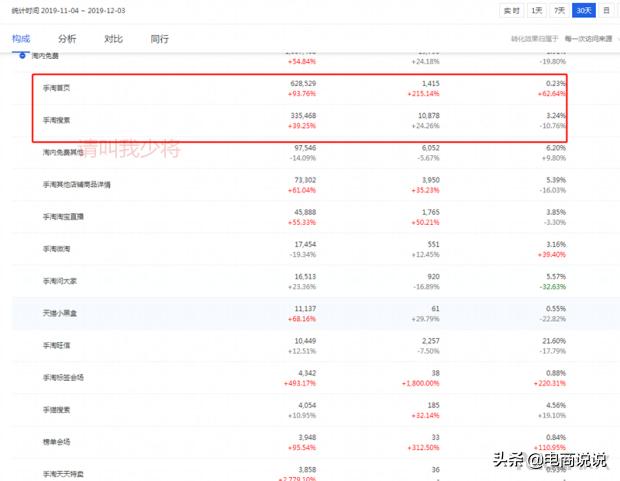This screenshot has height=481, width=620.
Task: Click the change value +493.17%
Action: click(300, 383)
